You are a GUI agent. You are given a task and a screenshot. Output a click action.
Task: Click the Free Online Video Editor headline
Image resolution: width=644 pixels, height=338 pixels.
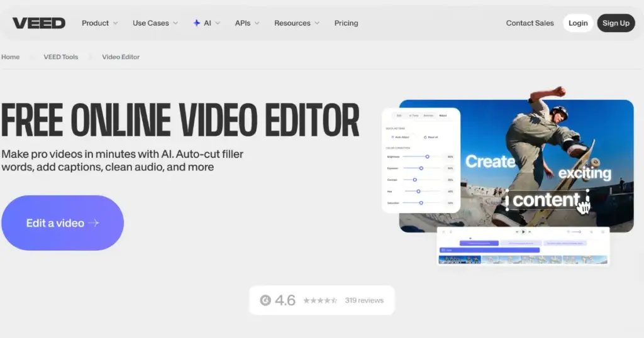(x=180, y=120)
